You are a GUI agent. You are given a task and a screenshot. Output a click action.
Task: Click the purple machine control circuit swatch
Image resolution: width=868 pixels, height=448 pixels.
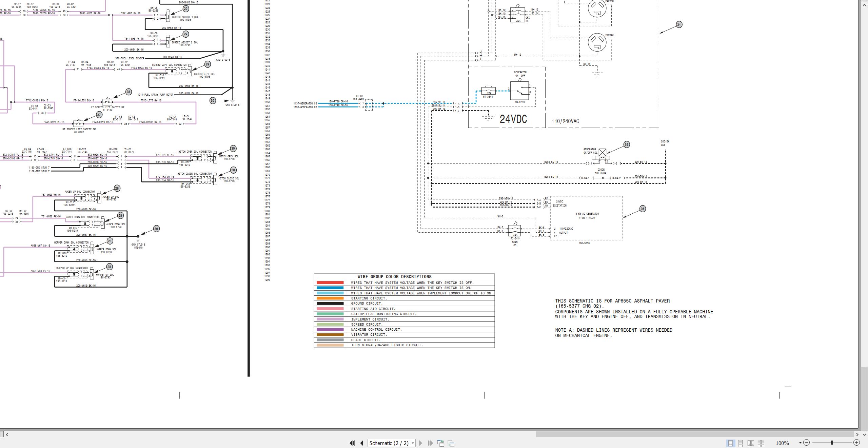(330, 329)
